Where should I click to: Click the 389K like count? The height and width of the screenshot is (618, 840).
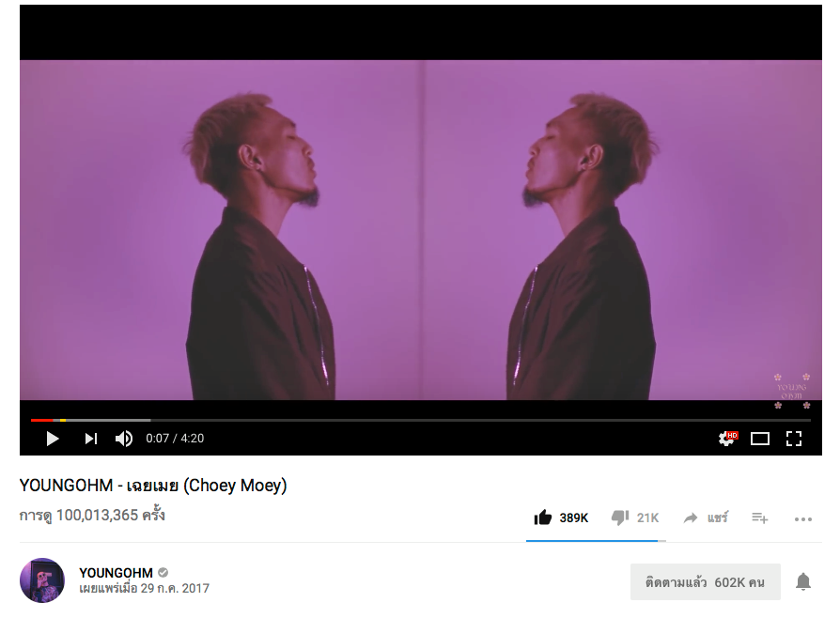pyautogui.click(x=574, y=518)
